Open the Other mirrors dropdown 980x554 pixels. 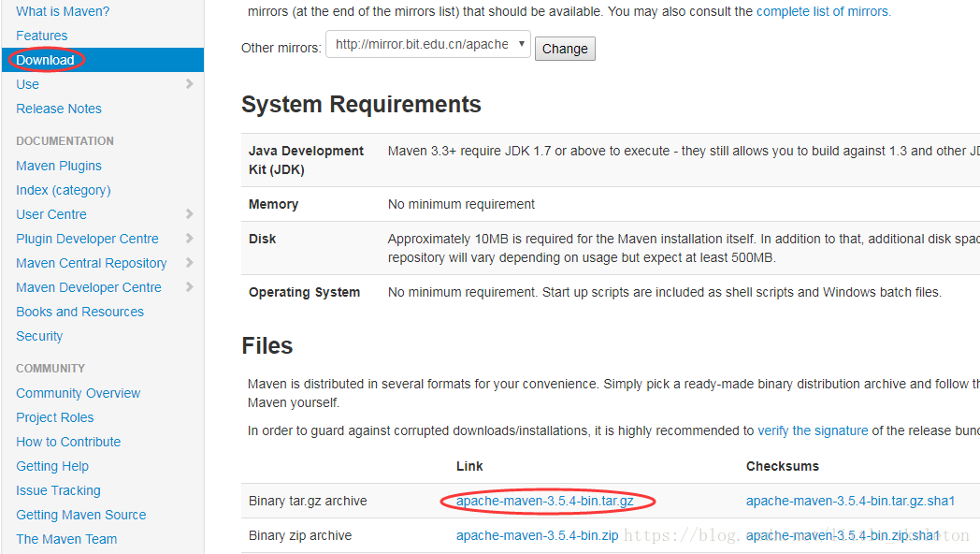click(x=428, y=44)
